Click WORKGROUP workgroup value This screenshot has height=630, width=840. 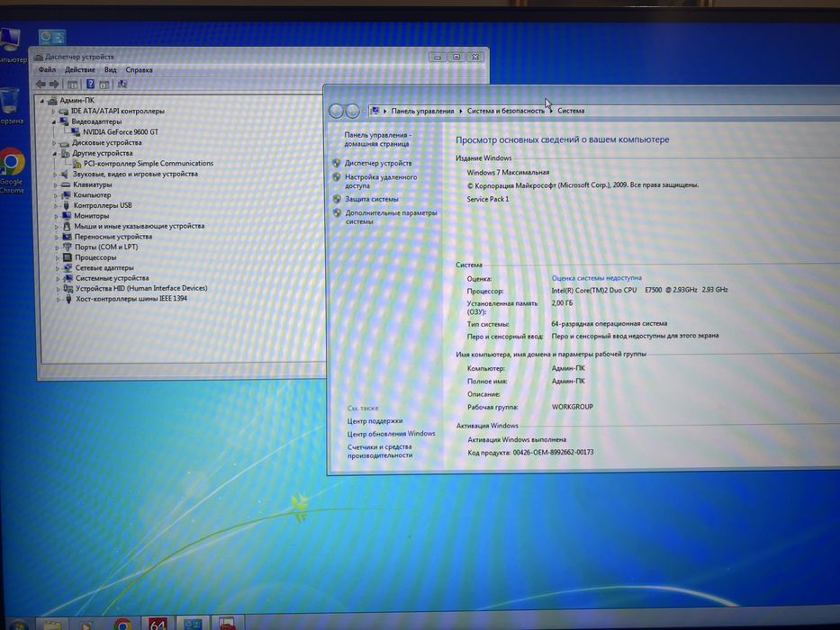pyautogui.click(x=572, y=407)
